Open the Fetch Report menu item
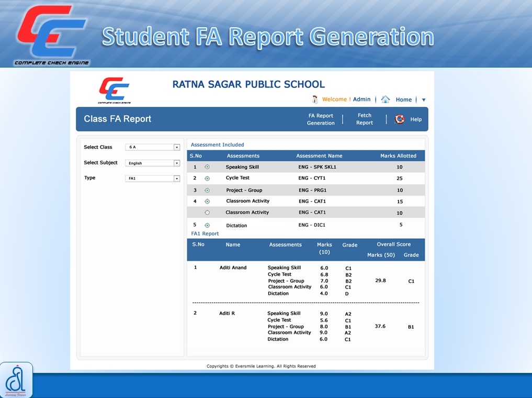 [365, 119]
